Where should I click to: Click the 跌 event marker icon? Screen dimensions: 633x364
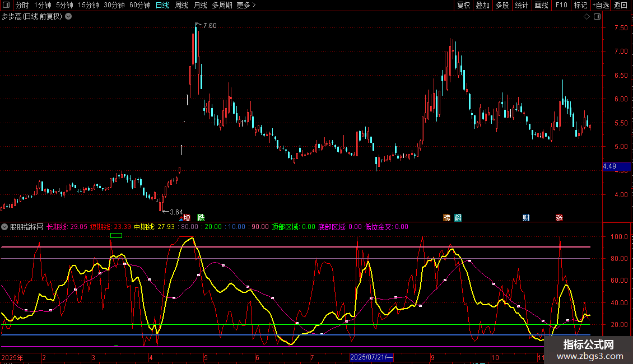coord(201,217)
